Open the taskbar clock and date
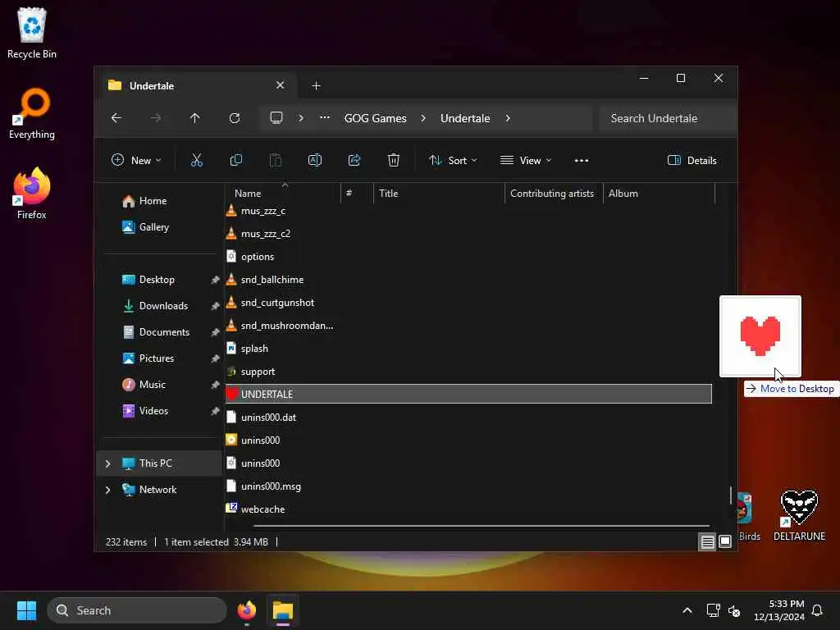This screenshot has height=630, width=840. 779,610
